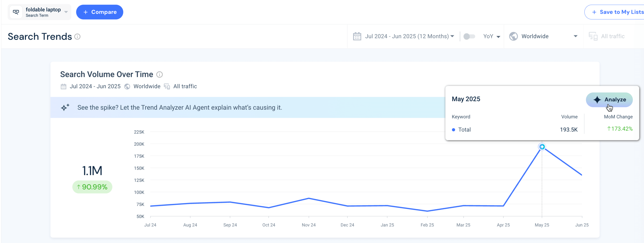This screenshot has height=243, width=644.
Task: Click the info icon beside Search Volume Over Time
Action: (x=159, y=74)
